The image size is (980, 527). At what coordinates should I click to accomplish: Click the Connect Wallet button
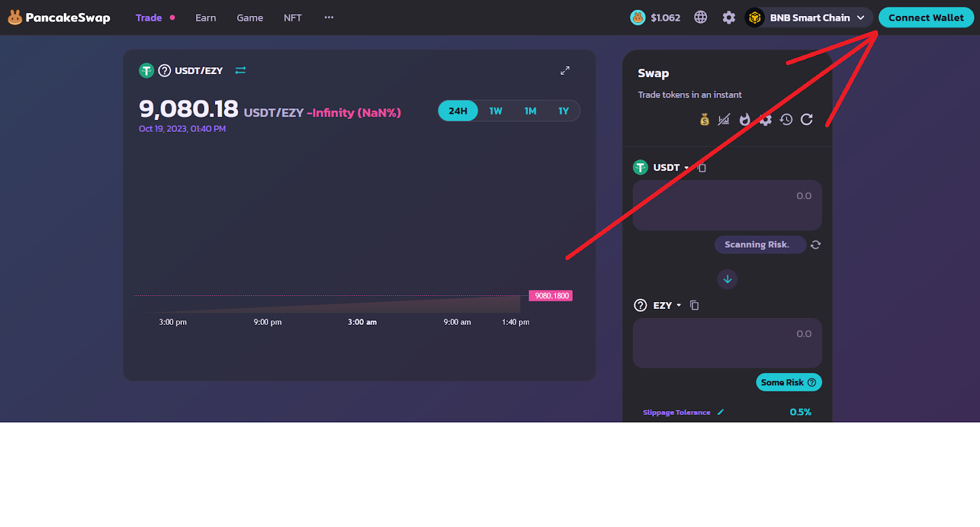point(925,18)
